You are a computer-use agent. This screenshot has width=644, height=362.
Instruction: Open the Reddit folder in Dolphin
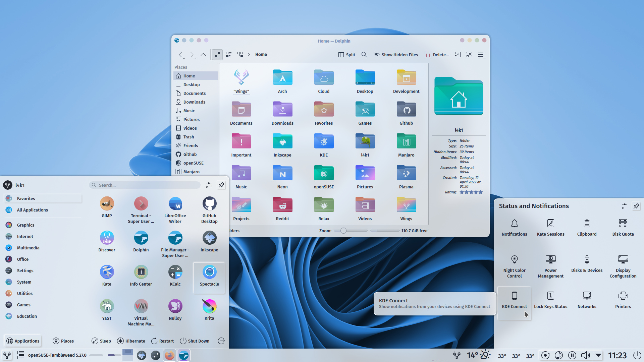(x=282, y=209)
